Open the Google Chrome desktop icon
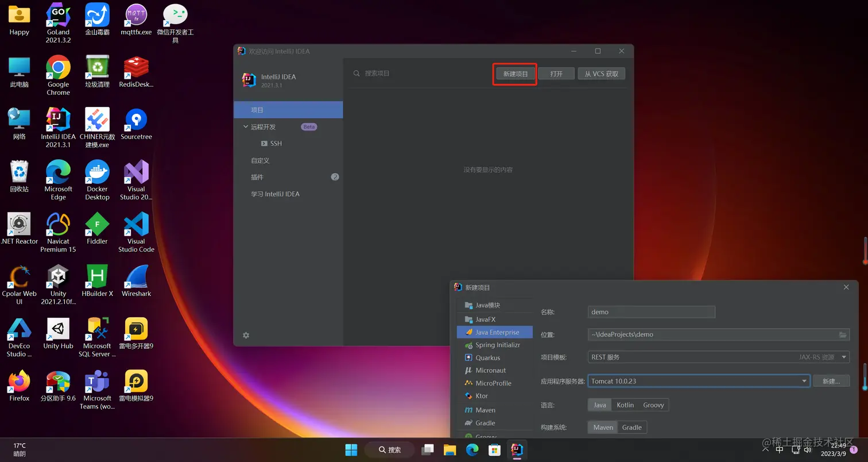 [58, 76]
